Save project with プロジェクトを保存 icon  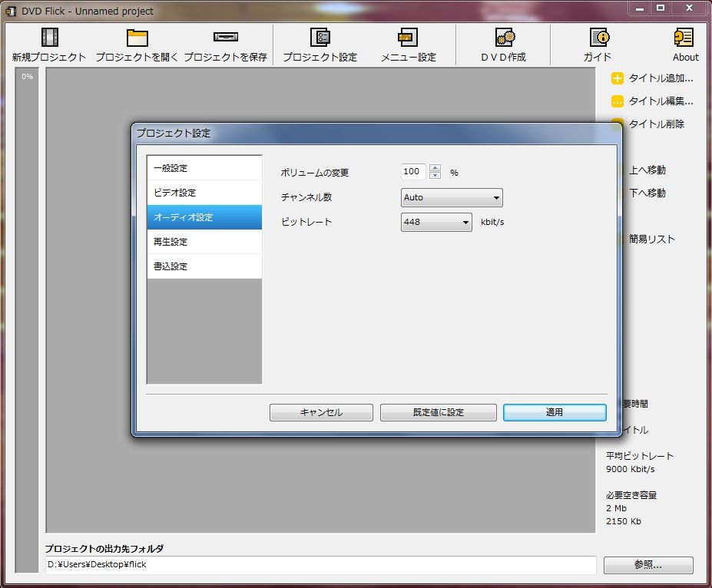(226, 37)
